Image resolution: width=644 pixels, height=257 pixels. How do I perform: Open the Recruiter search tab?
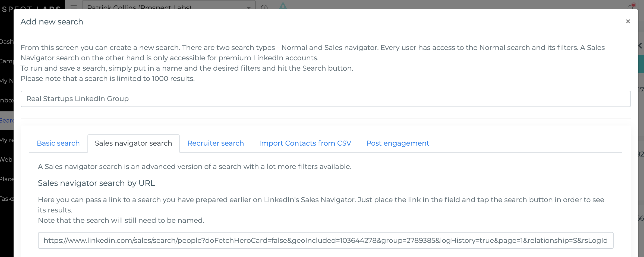[216, 143]
